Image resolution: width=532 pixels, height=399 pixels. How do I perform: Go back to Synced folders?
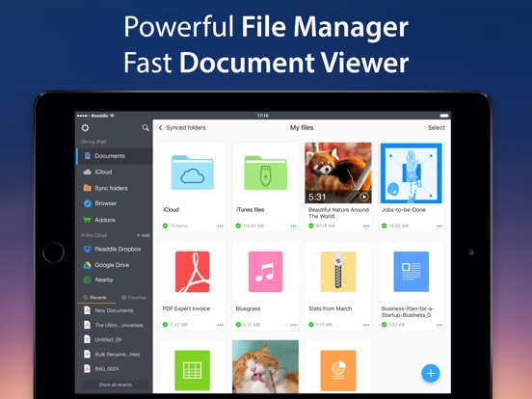[182, 127]
